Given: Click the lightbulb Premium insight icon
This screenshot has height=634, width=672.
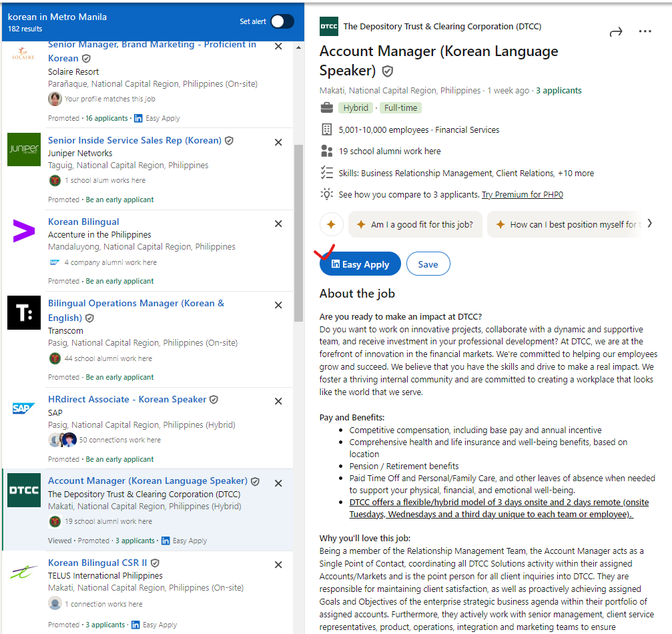Looking at the screenshot, I should point(326,194).
